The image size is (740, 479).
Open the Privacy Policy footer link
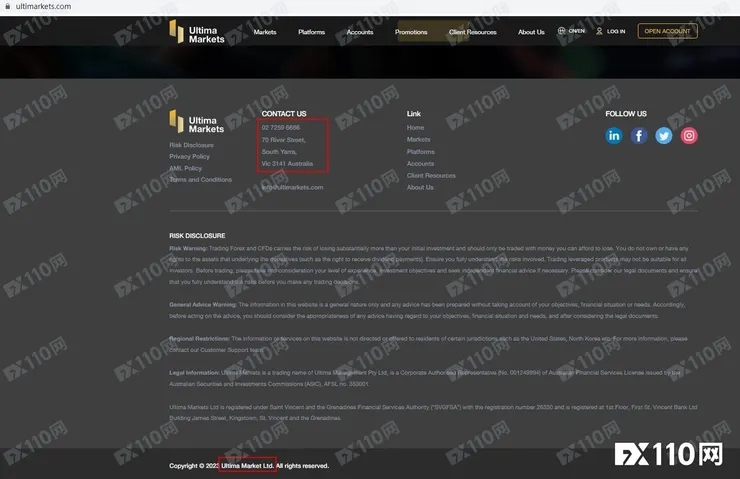click(189, 156)
